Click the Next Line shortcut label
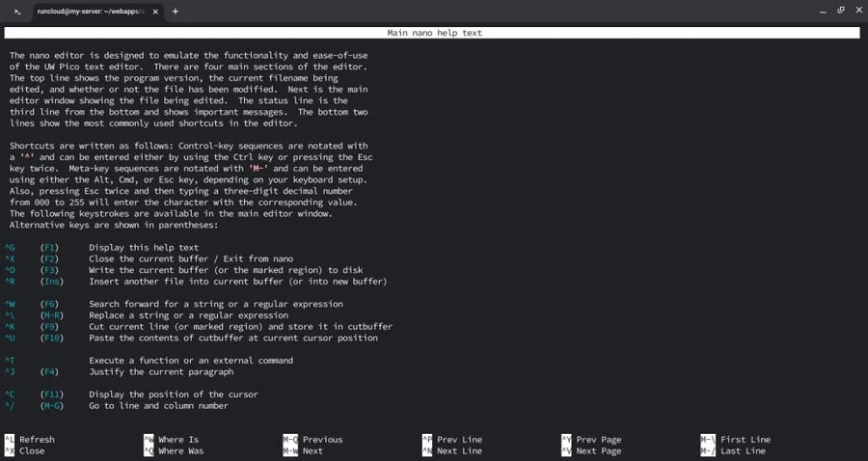Screen dimensions: 868x461 click(x=459, y=450)
